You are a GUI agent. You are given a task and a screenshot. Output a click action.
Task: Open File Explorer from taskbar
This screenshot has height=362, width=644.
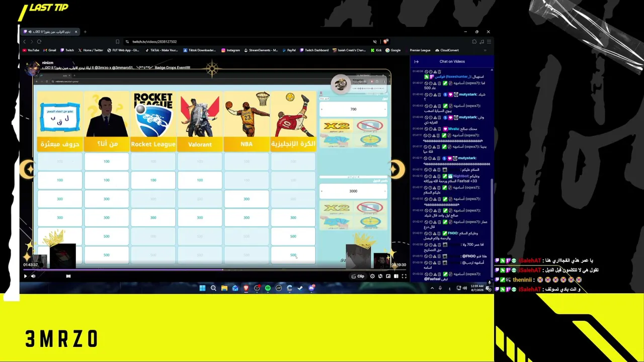(x=224, y=288)
